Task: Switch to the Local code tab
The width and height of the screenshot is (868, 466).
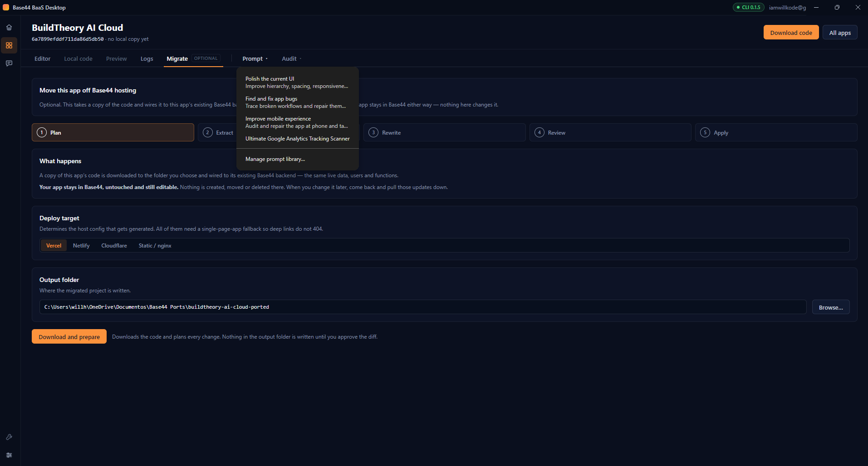Action: 78,59
